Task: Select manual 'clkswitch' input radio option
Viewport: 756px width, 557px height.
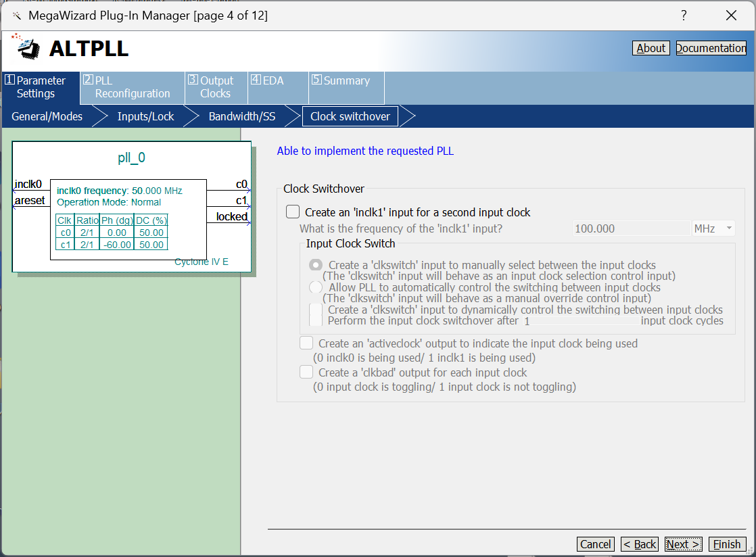Action: [x=316, y=265]
